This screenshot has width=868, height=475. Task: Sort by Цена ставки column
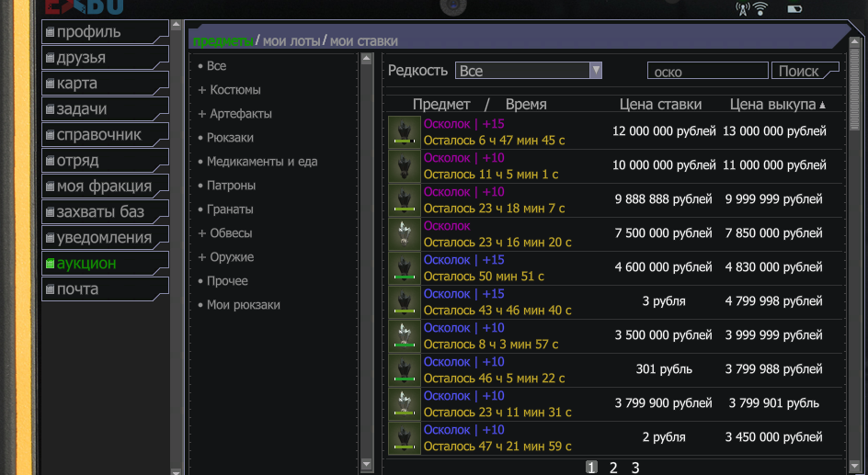tap(660, 105)
